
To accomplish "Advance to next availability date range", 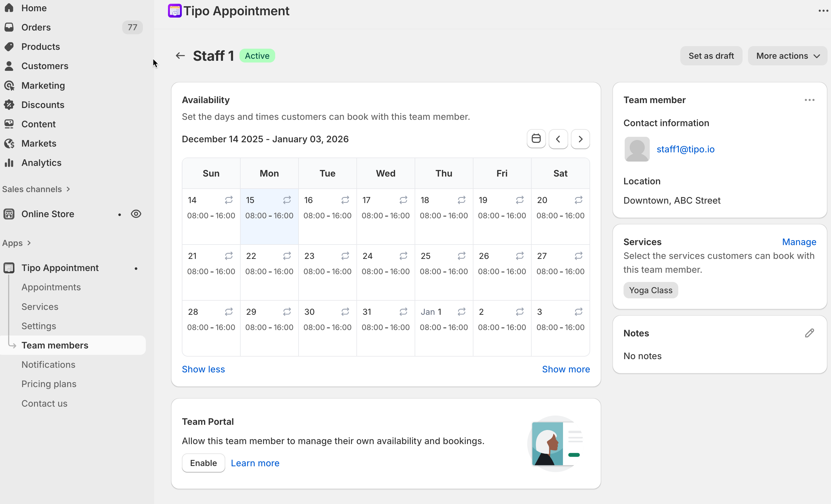I will click(580, 139).
